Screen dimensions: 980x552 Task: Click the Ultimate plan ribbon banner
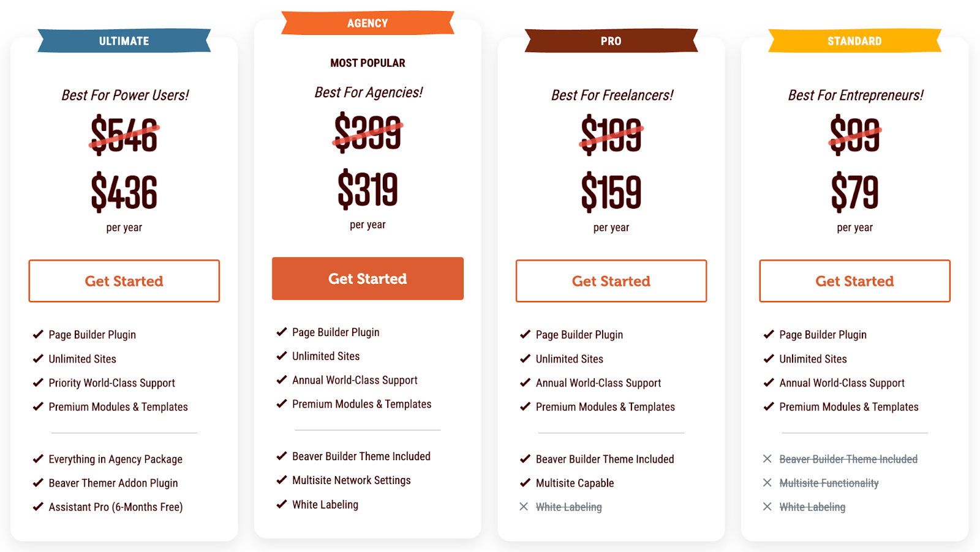124,41
